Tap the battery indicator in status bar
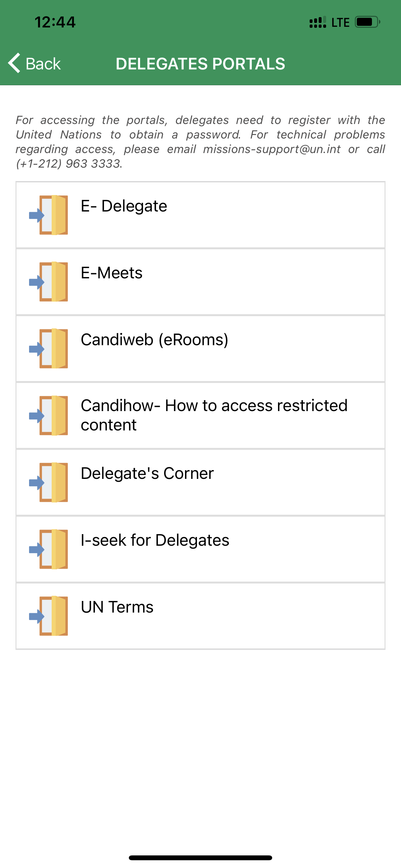Screen dimensions: 401x868 (x=367, y=22)
